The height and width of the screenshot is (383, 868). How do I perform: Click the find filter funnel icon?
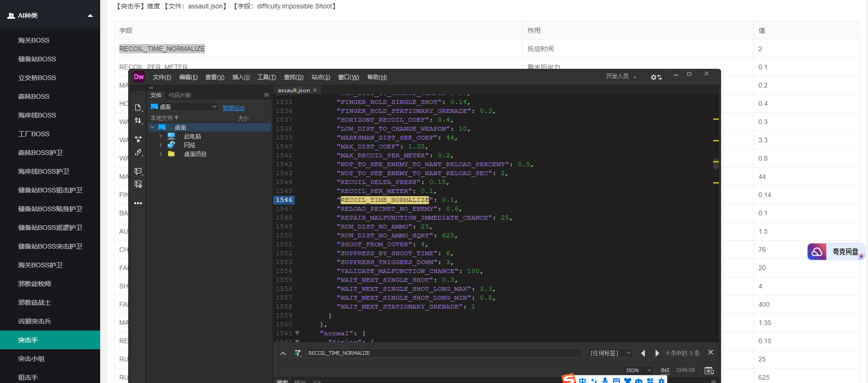(297, 353)
